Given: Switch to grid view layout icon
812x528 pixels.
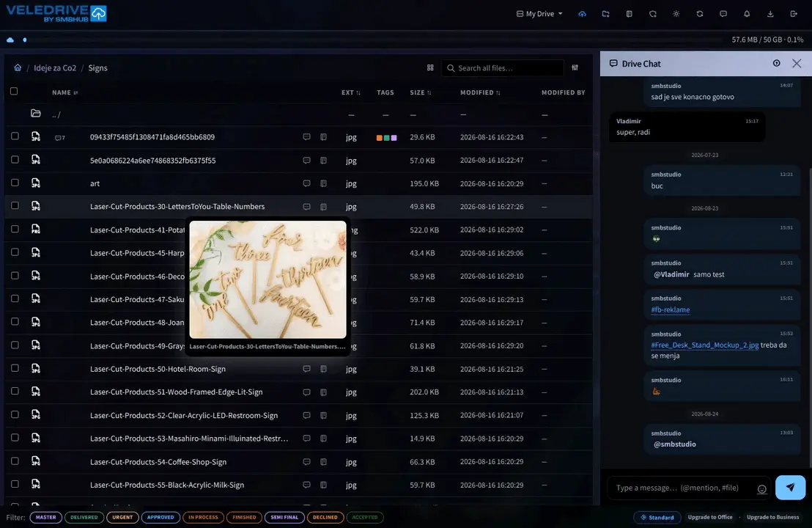Looking at the screenshot, I should point(430,68).
